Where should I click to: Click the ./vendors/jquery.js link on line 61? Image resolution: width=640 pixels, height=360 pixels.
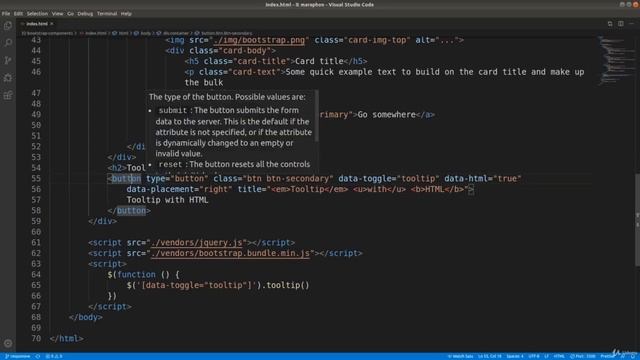click(x=197, y=242)
